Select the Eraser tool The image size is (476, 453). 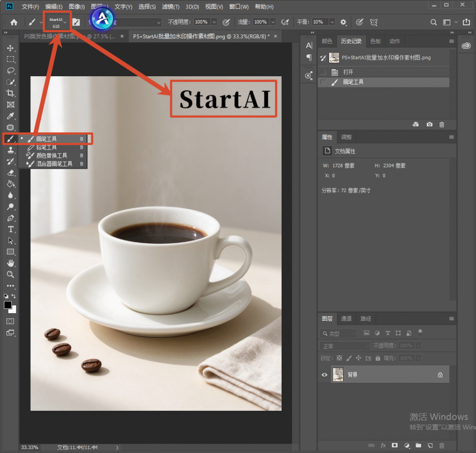10,173
